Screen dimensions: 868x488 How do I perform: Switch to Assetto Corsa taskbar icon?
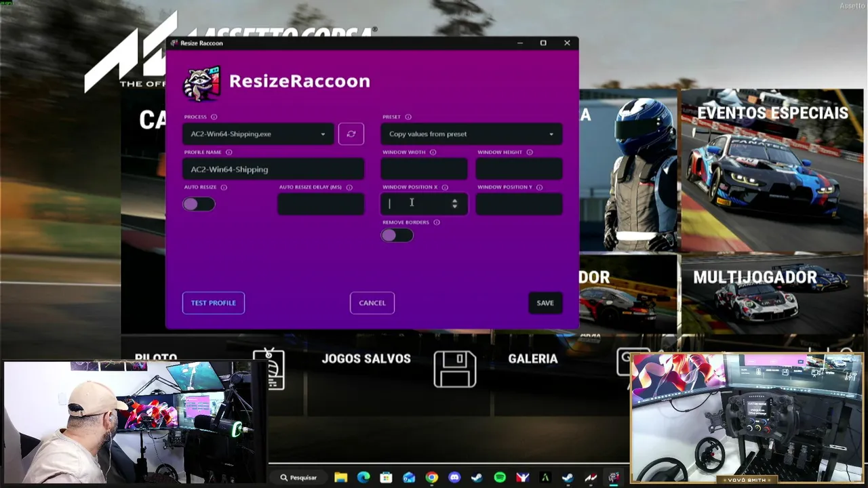click(591, 478)
